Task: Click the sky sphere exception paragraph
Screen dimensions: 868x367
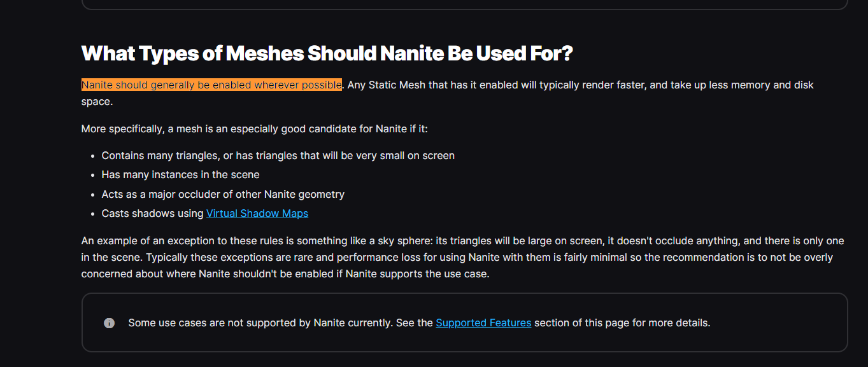Action: point(462,258)
